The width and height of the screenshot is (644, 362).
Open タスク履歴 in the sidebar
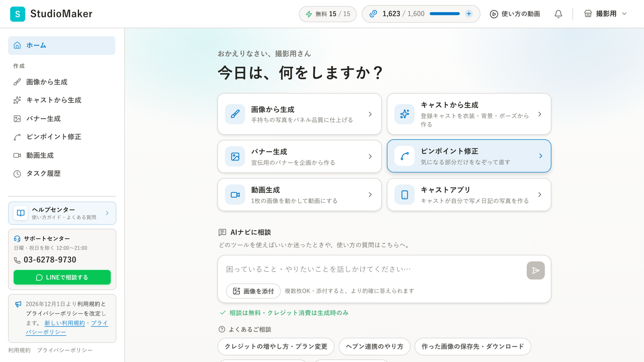point(62,173)
